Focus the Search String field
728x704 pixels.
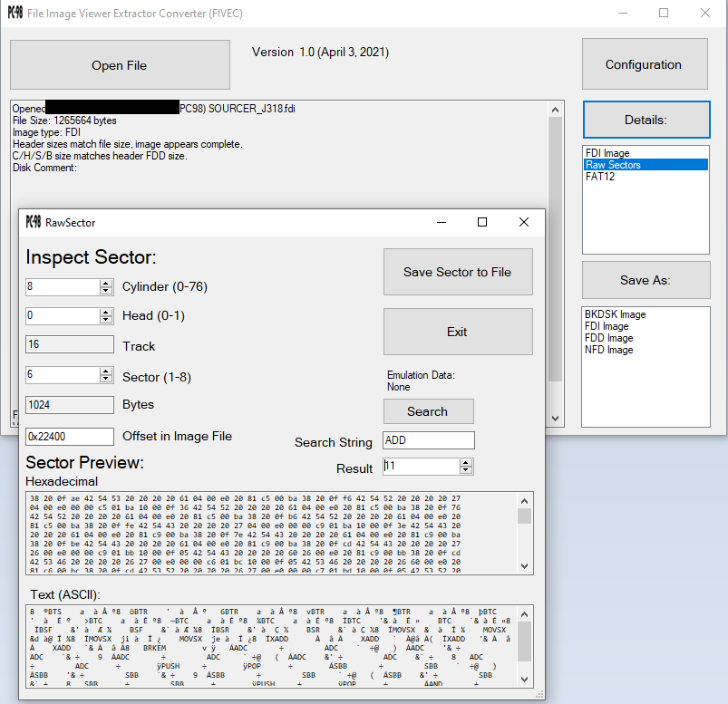point(429,440)
